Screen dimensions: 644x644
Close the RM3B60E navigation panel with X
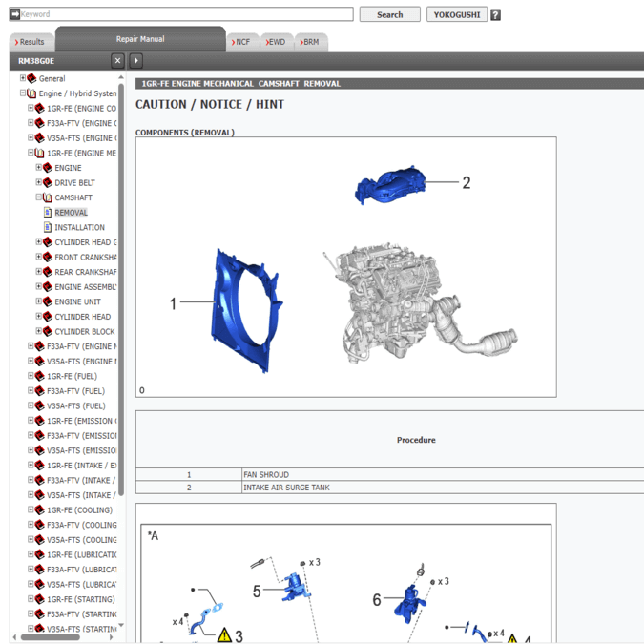[118, 61]
